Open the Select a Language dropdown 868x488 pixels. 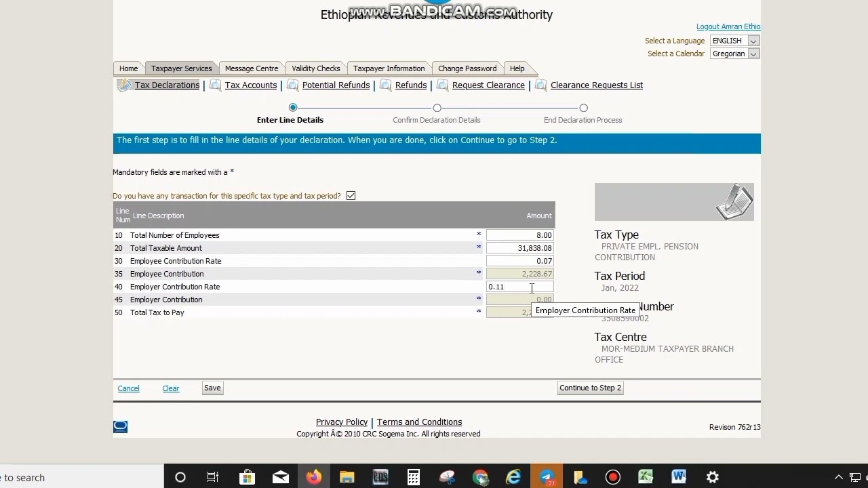click(x=734, y=41)
